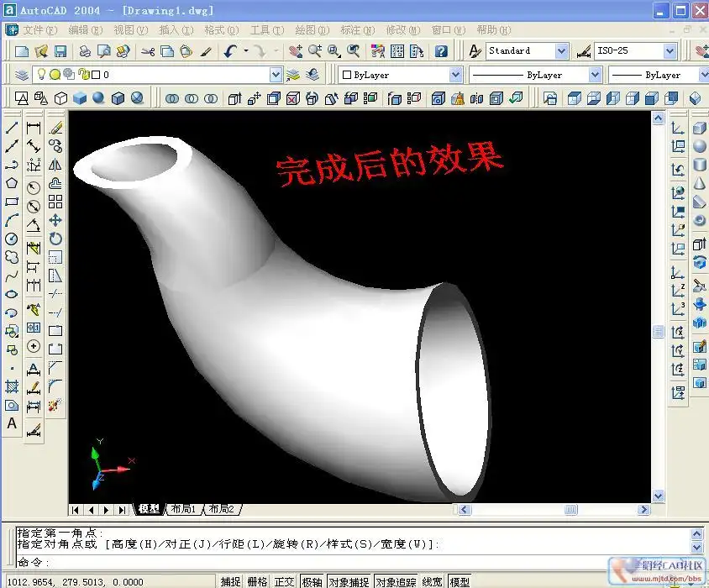Open the ByLayer color control box

[400, 75]
